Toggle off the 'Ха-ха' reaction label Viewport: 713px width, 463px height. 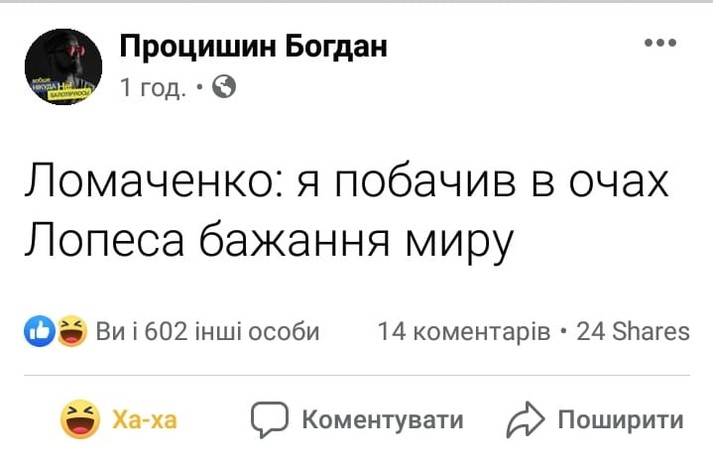pos(146,420)
